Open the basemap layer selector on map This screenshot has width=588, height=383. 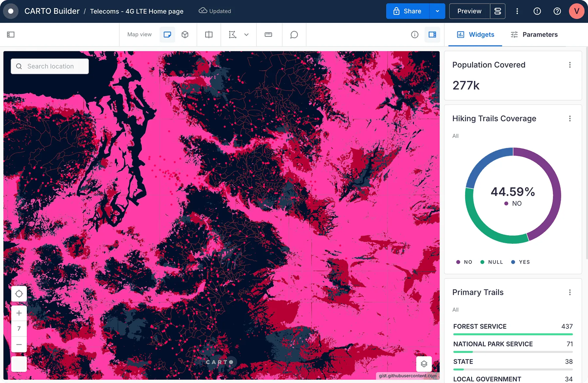[x=424, y=364]
